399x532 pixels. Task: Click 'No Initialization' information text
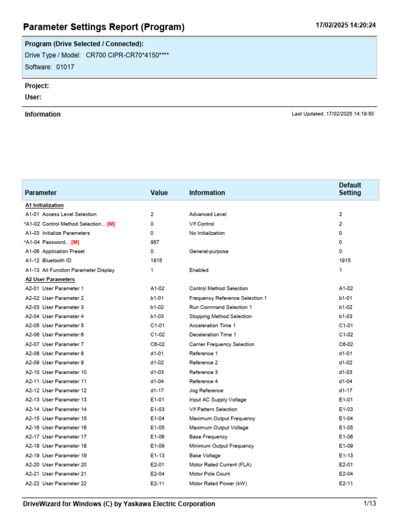pyautogui.click(x=207, y=233)
